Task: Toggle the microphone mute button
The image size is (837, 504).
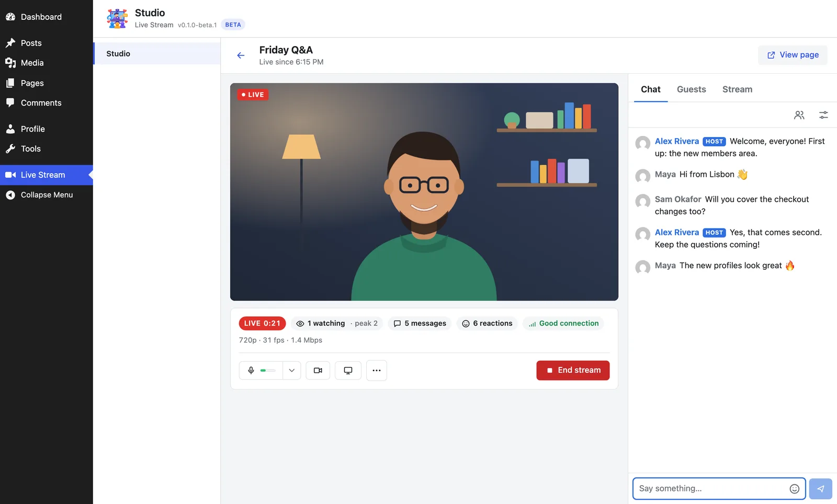Action: coord(261,370)
